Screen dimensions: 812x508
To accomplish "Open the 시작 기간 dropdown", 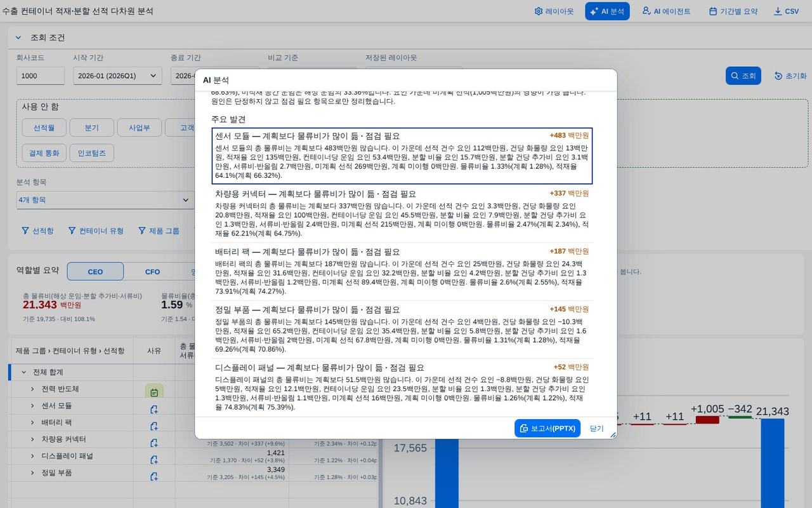I will click(x=117, y=76).
